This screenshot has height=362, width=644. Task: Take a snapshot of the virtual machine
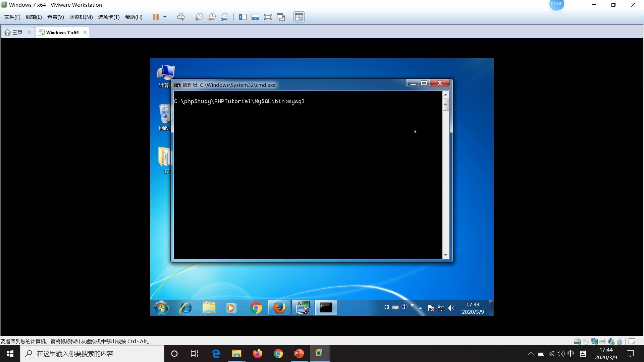click(x=199, y=17)
